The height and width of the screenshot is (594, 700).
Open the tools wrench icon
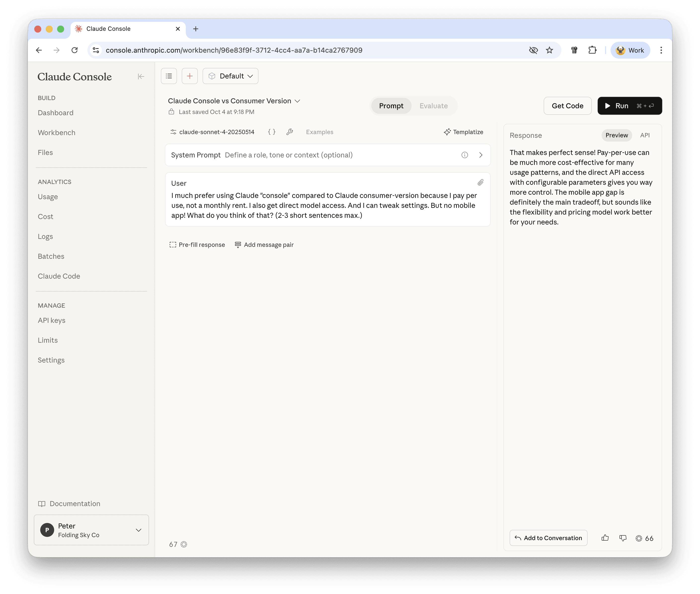[290, 132]
